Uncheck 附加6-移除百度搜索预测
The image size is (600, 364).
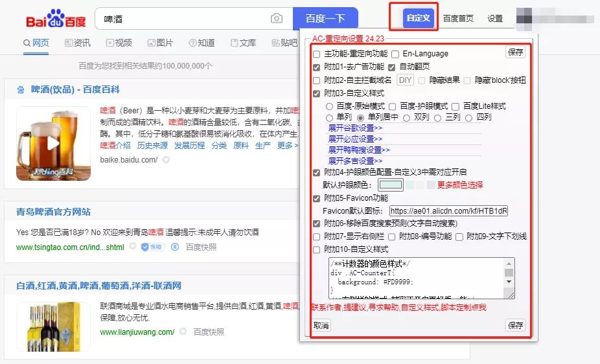(x=316, y=223)
